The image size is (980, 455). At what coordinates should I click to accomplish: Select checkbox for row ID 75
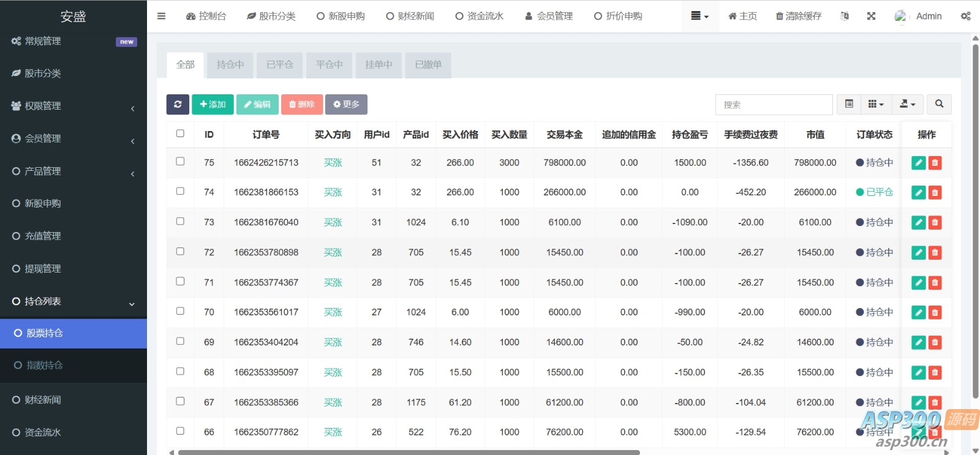pos(180,162)
